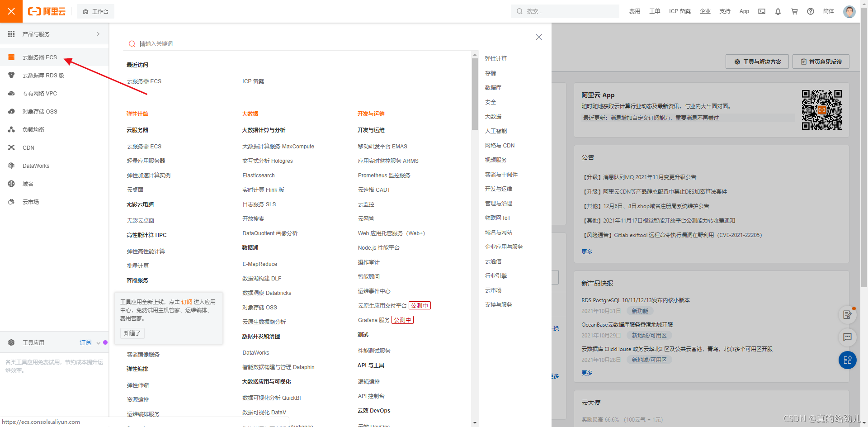868x427 pixels.
Task: Open the 费用 top menu
Action: [635, 11]
